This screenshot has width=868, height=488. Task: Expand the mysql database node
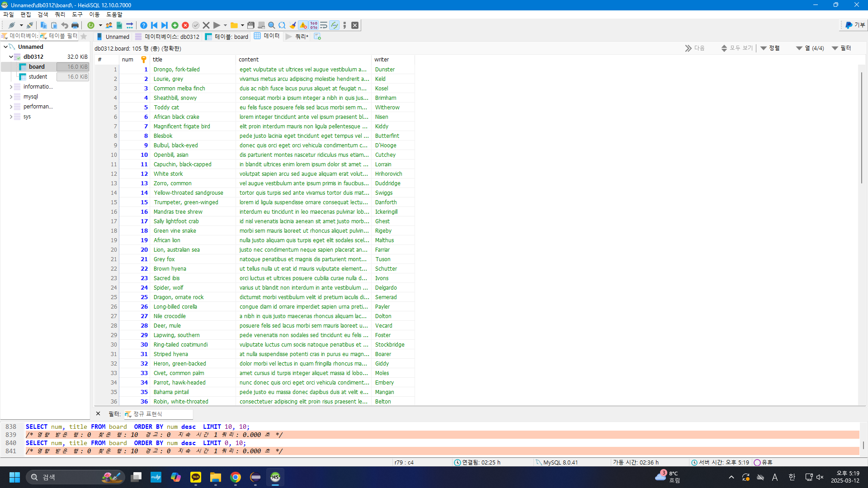11,97
